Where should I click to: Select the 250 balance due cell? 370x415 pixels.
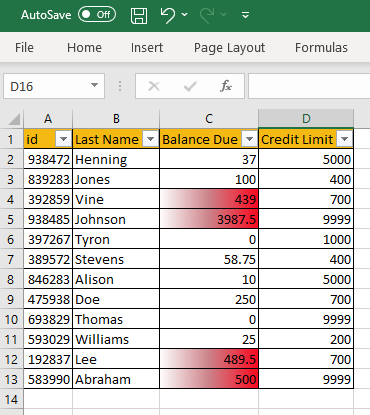coord(209,299)
